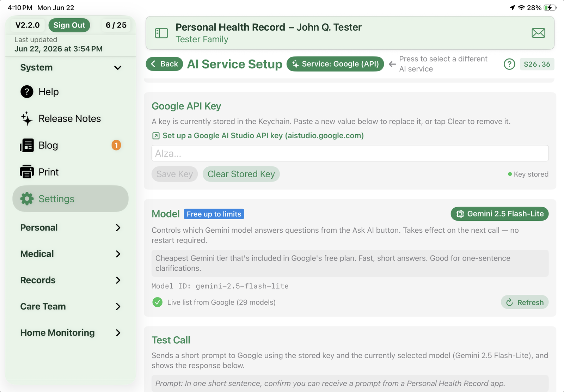Click the Save Key button
The image size is (564, 392).
pyautogui.click(x=174, y=174)
